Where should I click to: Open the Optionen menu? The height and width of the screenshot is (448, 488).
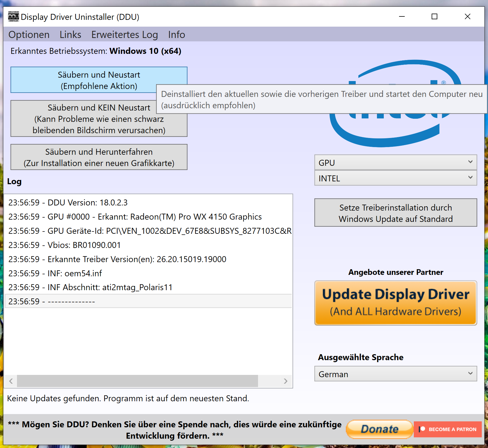point(29,34)
